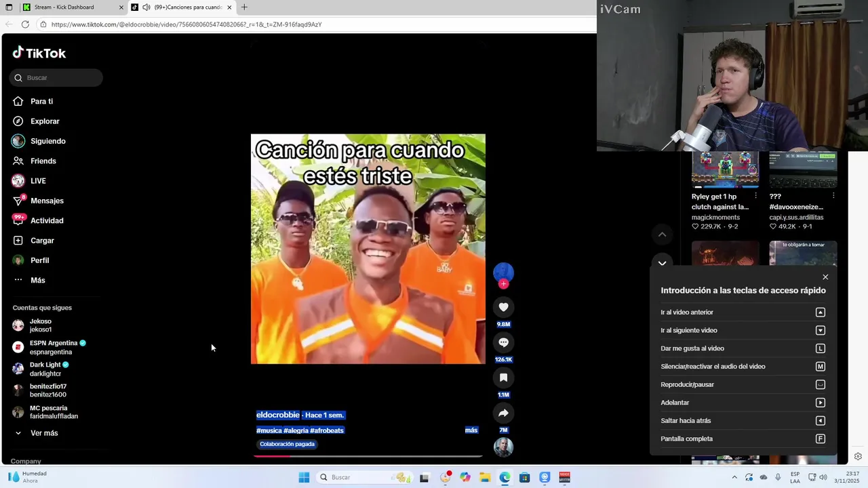Click the #afrobeats hashtag

(x=327, y=430)
